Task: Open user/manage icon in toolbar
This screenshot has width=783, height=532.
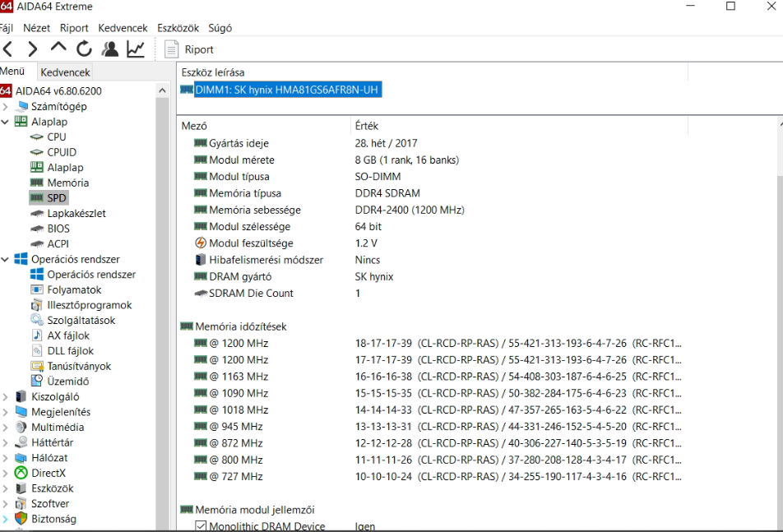Action: (x=110, y=49)
